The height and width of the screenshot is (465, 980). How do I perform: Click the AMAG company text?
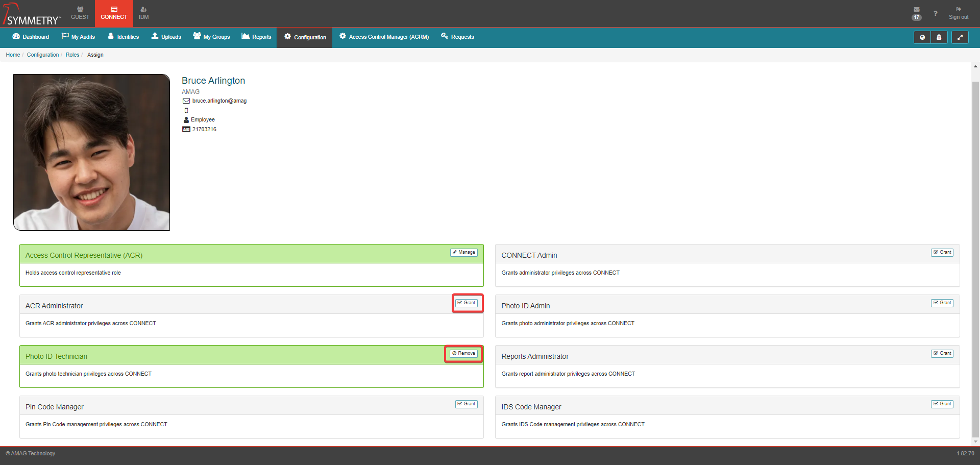191,92
